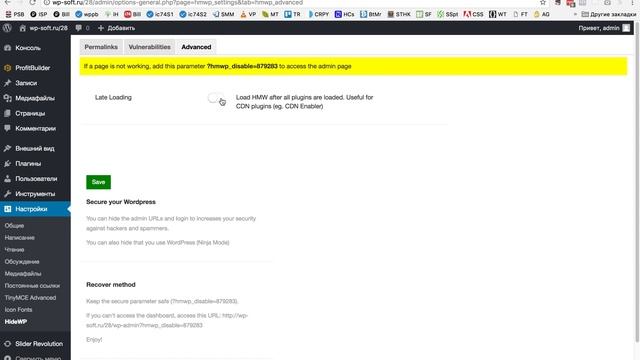Click the Secure your Wordpress heading

[121, 202]
